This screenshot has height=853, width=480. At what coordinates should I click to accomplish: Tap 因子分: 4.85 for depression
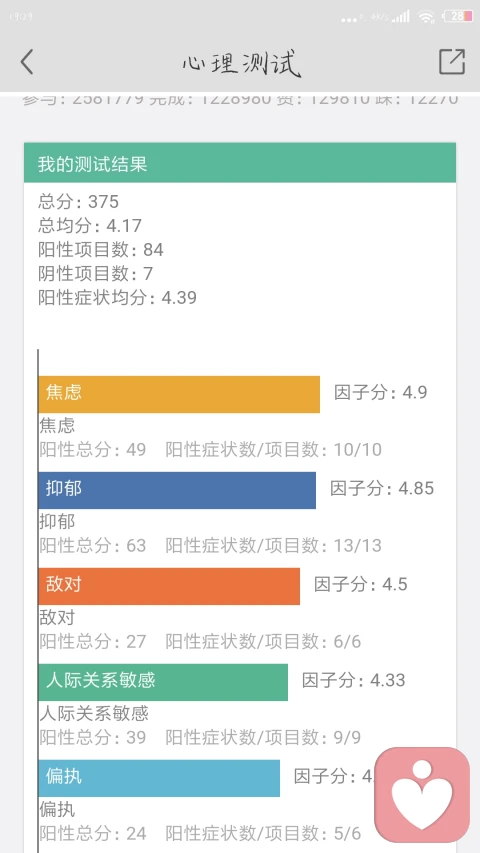pyautogui.click(x=382, y=488)
